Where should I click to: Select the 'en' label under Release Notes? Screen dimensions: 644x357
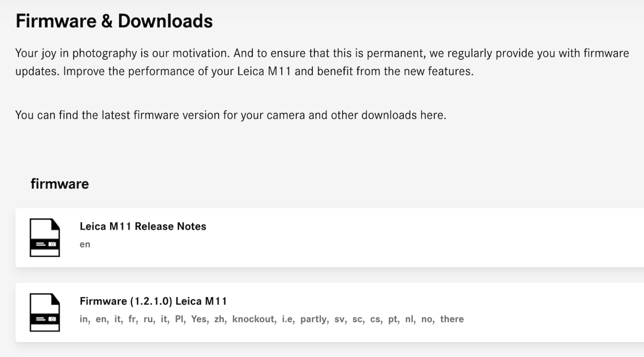point(85,244)
